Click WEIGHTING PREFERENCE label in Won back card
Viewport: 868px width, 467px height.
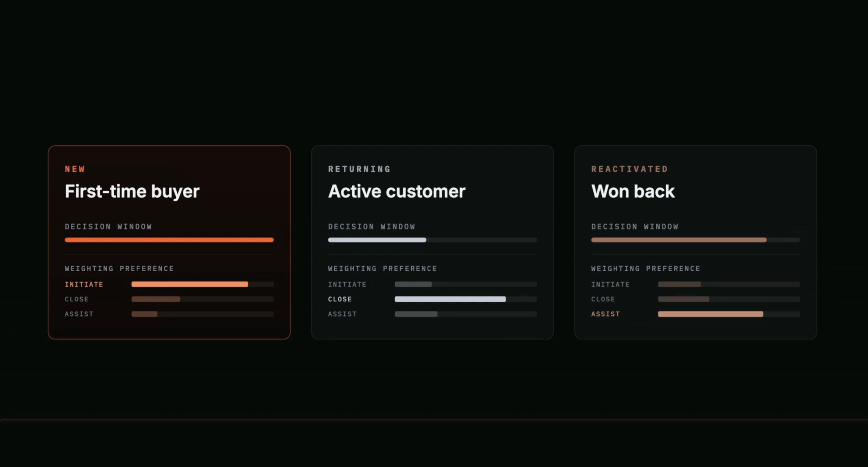646,269
